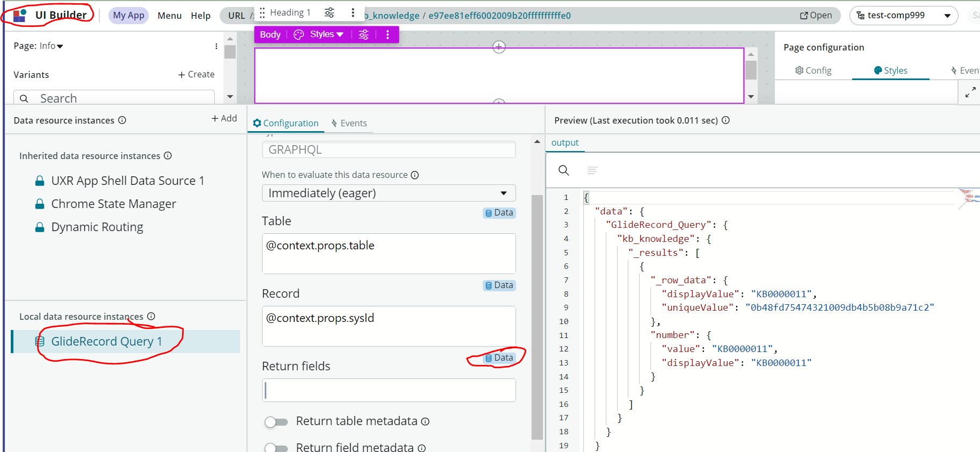
Task: Open the Help menu
Action: point(201,16)
